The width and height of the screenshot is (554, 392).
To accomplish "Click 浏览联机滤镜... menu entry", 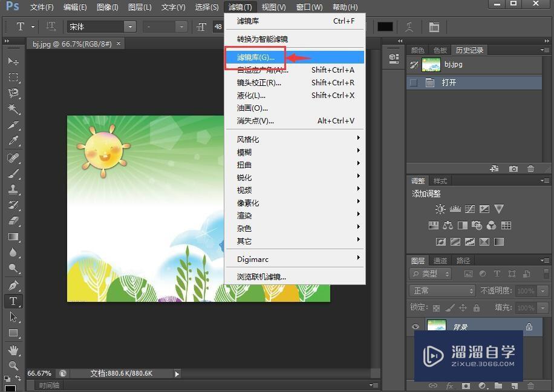I will coord(261,277).
